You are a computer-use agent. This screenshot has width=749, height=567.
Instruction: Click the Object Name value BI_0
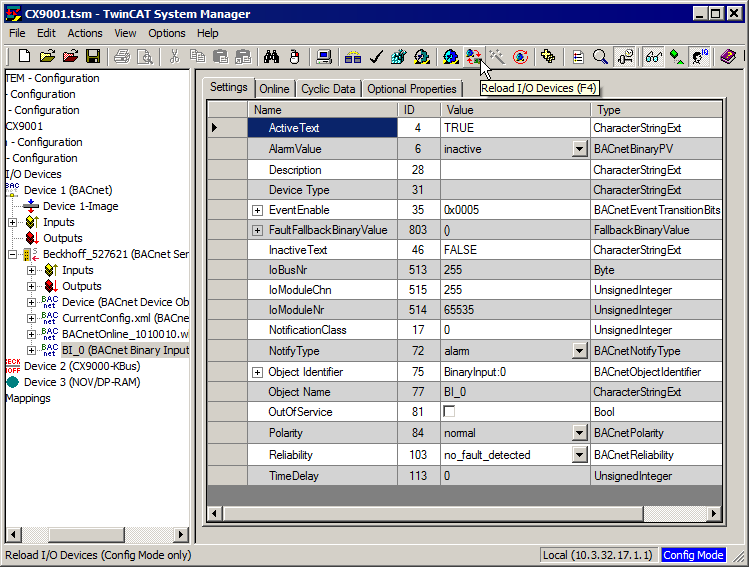pyautogui.click(x=515, y=392)
